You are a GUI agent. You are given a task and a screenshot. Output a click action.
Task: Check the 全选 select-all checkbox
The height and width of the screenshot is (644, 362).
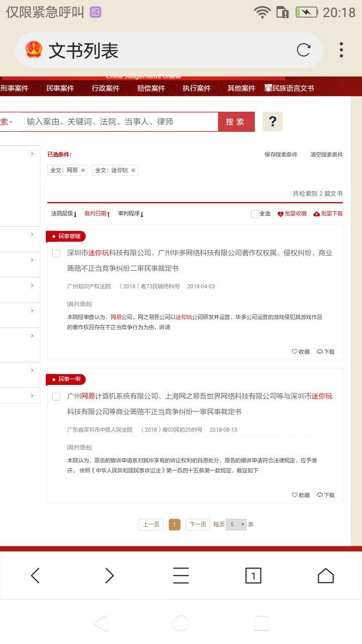[255, 214]
